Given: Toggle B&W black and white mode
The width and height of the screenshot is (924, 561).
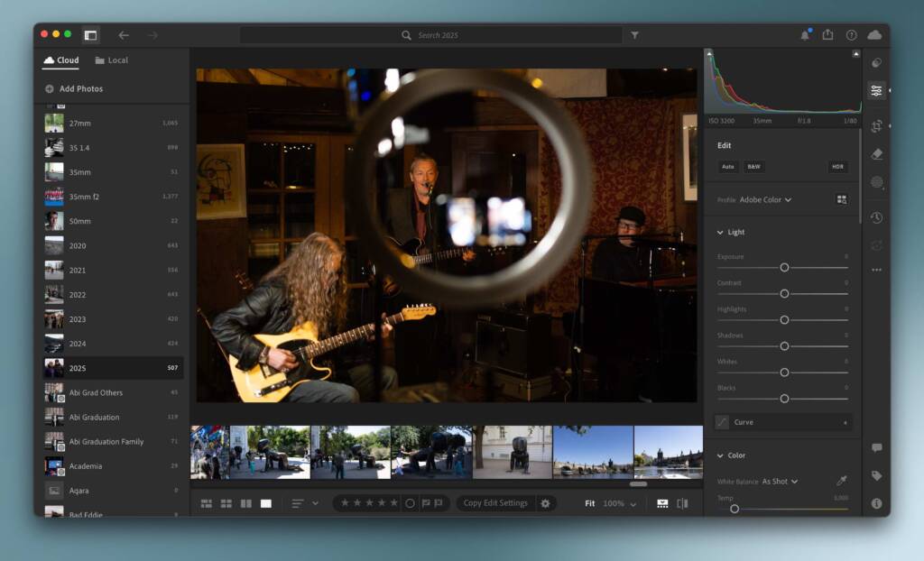Looking at the screenshot, I should tap(753, 167).
